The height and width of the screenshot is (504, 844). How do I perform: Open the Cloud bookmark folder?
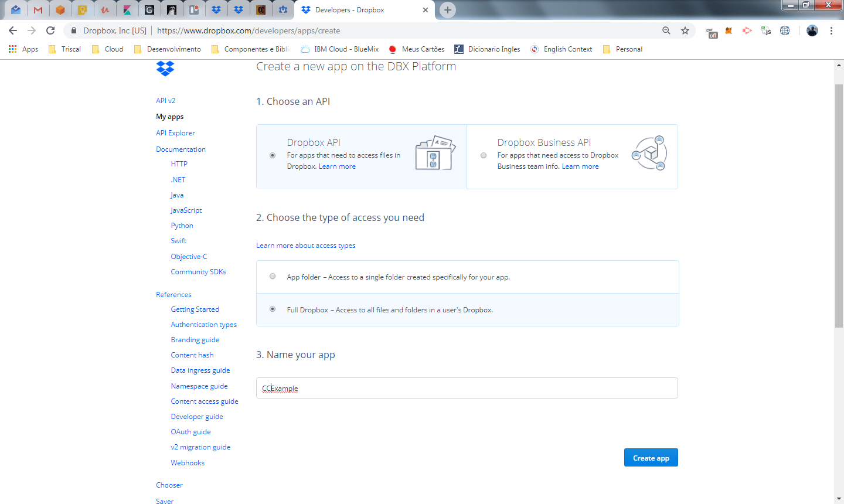coord(108,49)
